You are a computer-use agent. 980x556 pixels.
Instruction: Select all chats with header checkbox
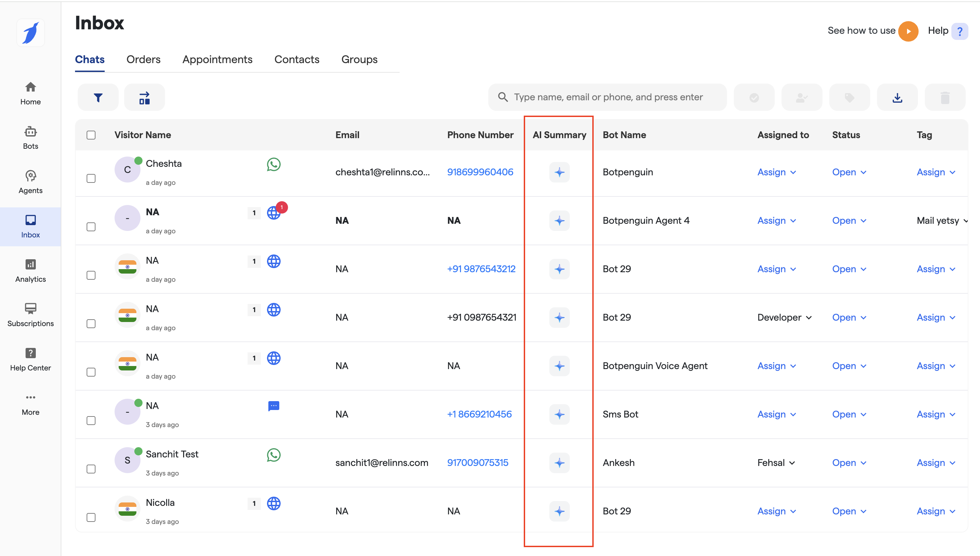click(91, 135)
